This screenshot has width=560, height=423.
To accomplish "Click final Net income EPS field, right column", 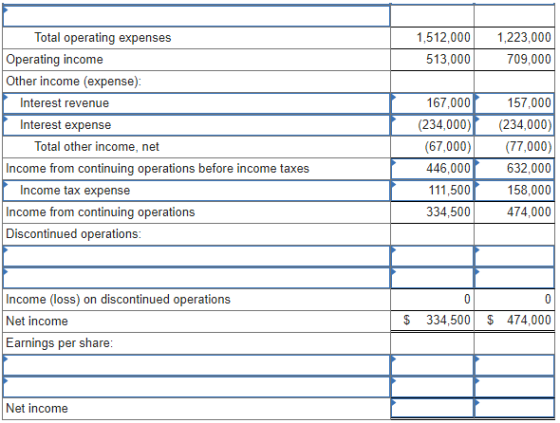I will (x=514, y=408).
